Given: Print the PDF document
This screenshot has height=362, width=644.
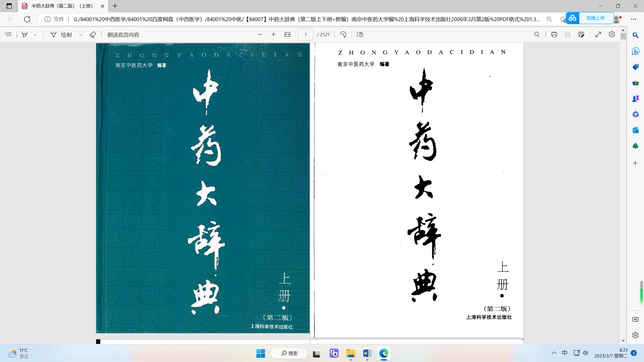Looking at the screenshot, I should pos(554,34).
